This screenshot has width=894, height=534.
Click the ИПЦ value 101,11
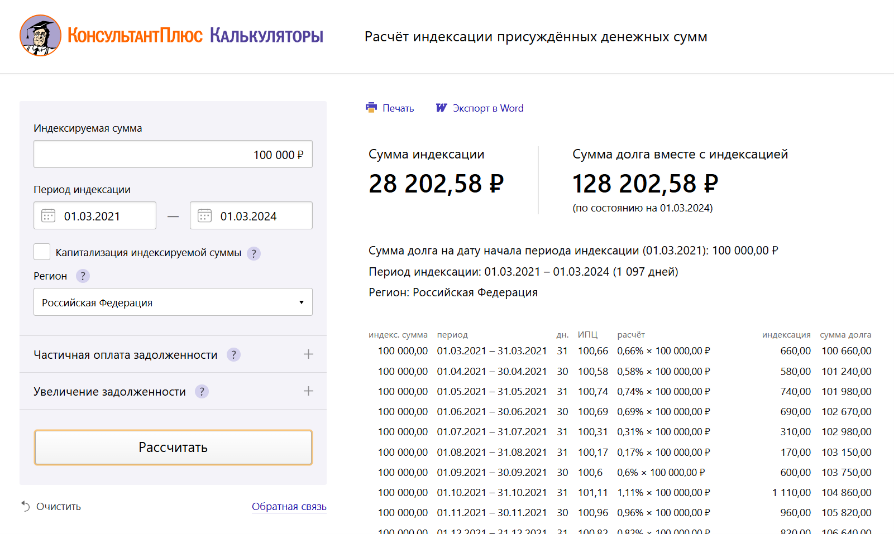(592, 492)
